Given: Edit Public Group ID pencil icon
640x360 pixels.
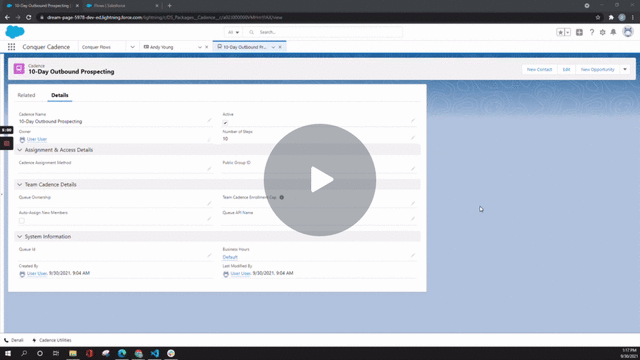Looking at the screenshot, I should (x=413, y=169).
